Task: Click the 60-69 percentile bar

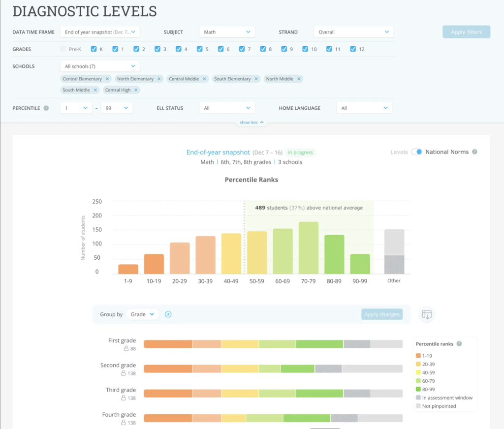Action: pos(283,251)
